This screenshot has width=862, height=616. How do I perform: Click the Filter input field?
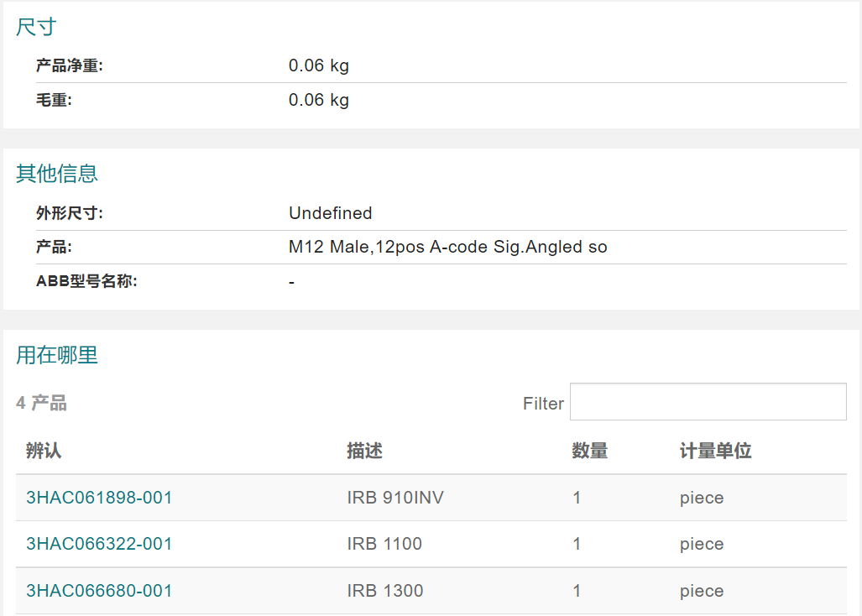(x=708, y=402)
